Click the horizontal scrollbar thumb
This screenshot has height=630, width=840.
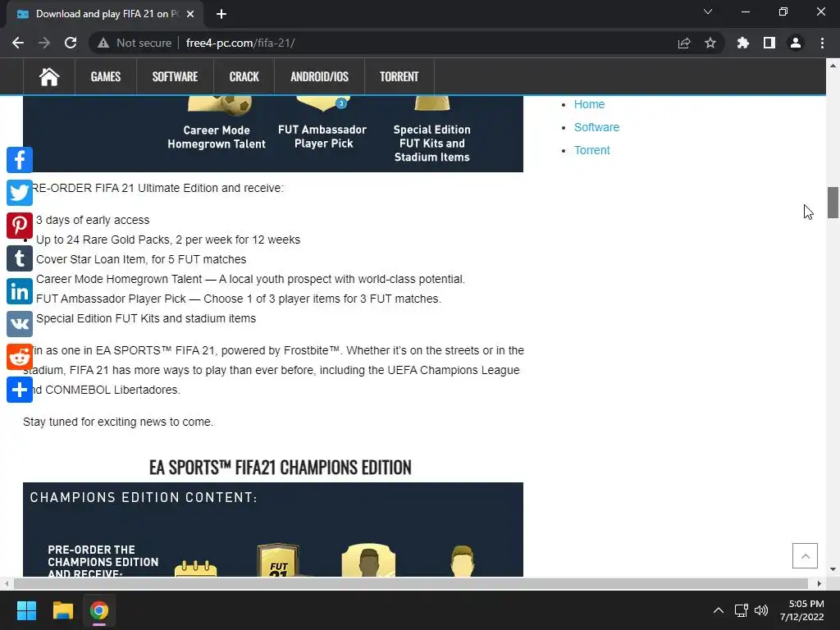411,583
